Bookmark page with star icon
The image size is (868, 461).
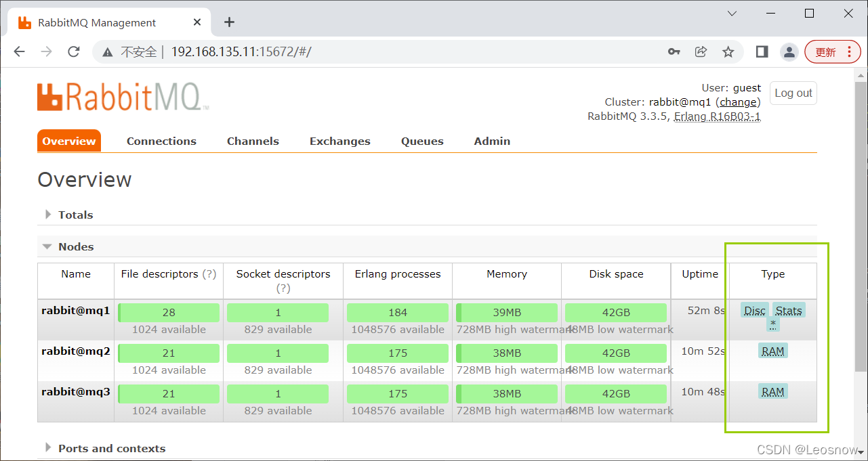pos(728,52)
